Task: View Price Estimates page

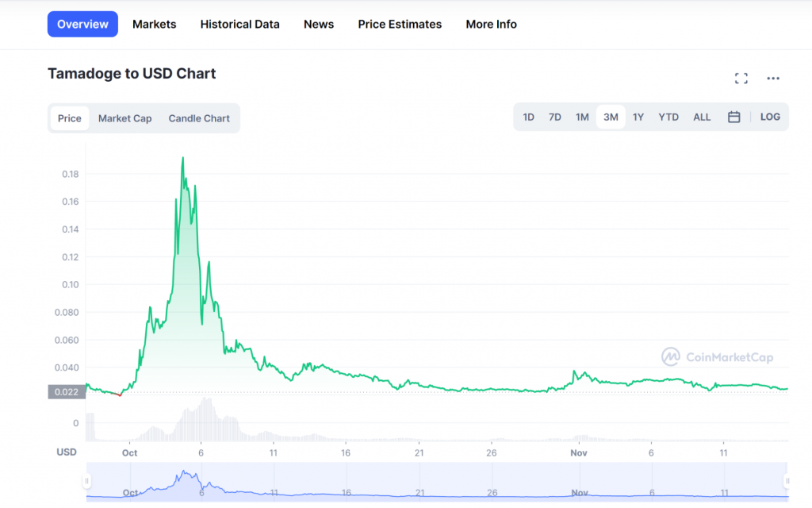Action: (400, 24)
